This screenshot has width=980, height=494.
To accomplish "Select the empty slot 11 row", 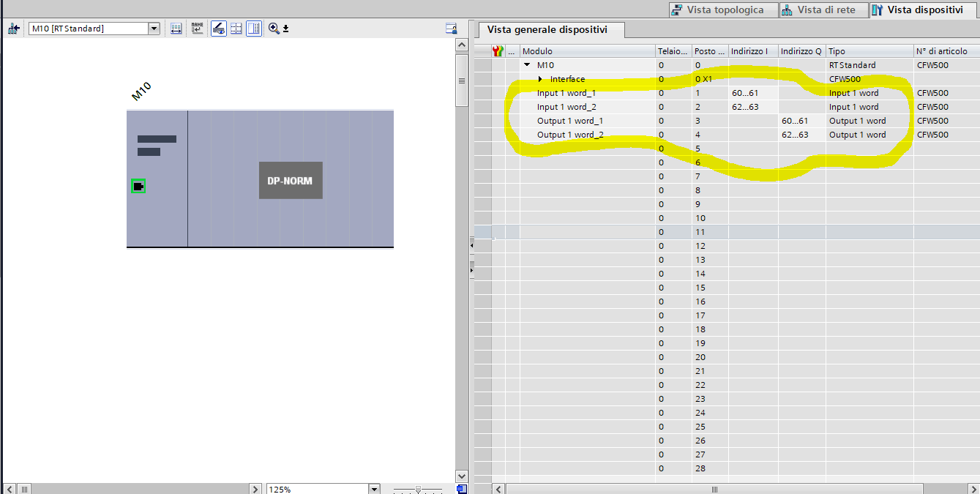I will [727, 232].
